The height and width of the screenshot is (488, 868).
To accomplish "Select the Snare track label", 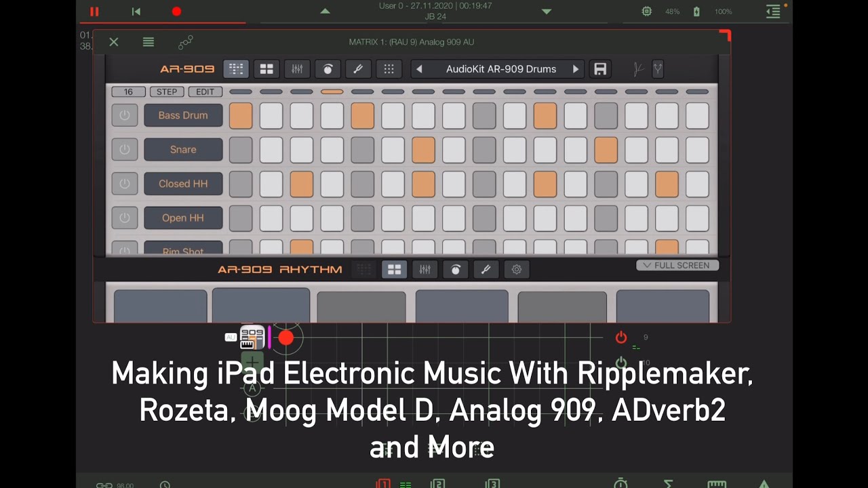I will coord(183,149).
